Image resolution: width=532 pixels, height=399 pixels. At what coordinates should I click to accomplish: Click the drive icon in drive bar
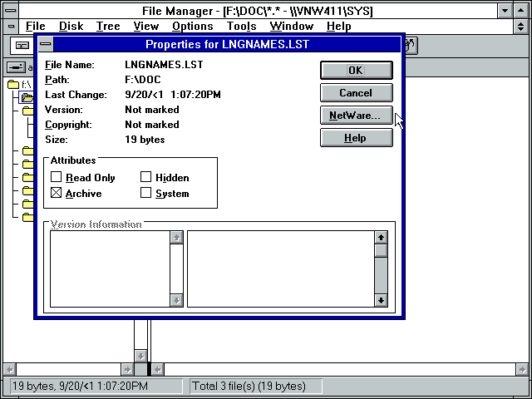(16, 67)
